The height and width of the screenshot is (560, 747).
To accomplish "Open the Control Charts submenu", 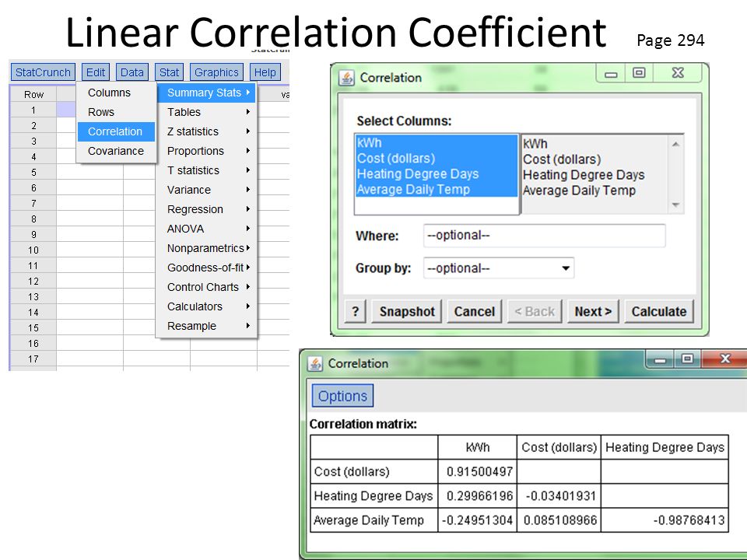I will pyautogui.click(x=206, y=287).
